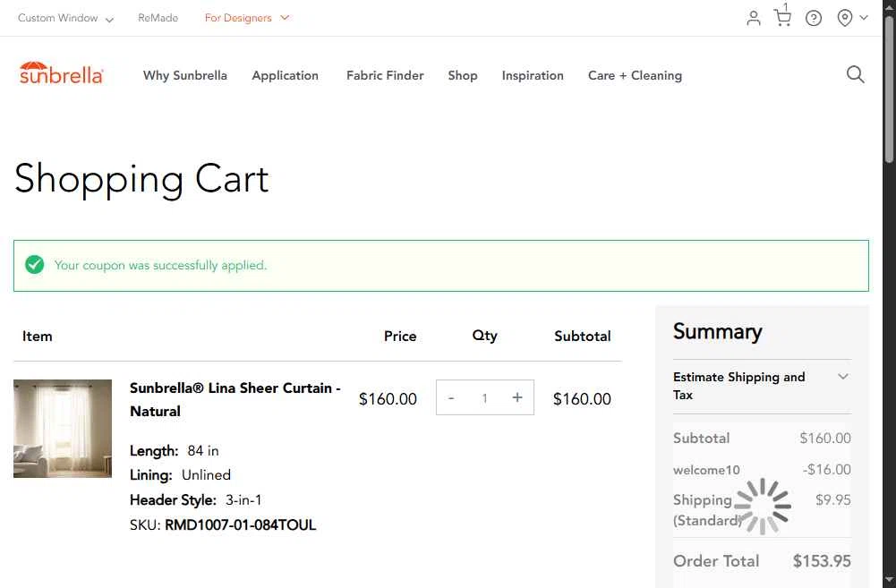The height and width of the screenshot is (588, 896).
Task: Click the Lining Unlined text
Action: (x=180, y=475)
